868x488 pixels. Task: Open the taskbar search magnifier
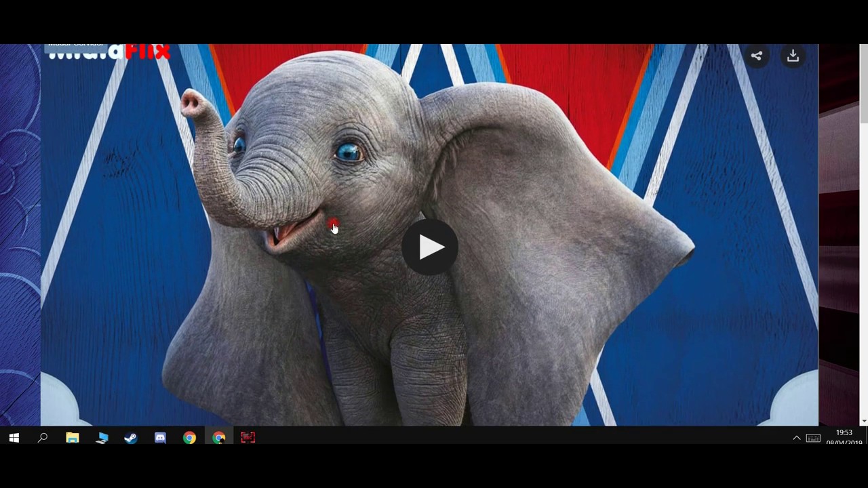pyautogui.click(x=43, y=438)
